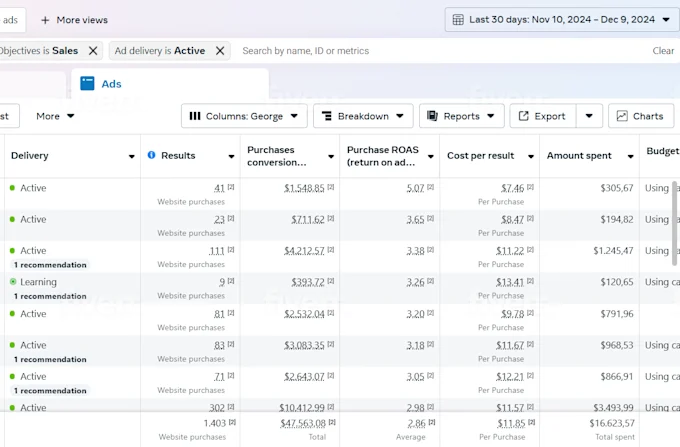Click the $16.623,57 total spent value
Viewport: 680px width, 447px height.
[x=612, y=423]
